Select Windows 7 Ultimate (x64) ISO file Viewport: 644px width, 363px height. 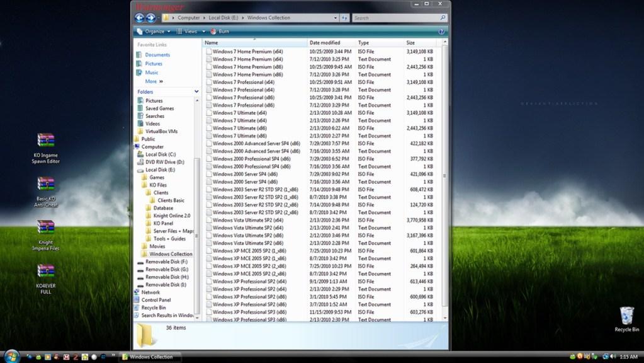[x=239, y=113]
